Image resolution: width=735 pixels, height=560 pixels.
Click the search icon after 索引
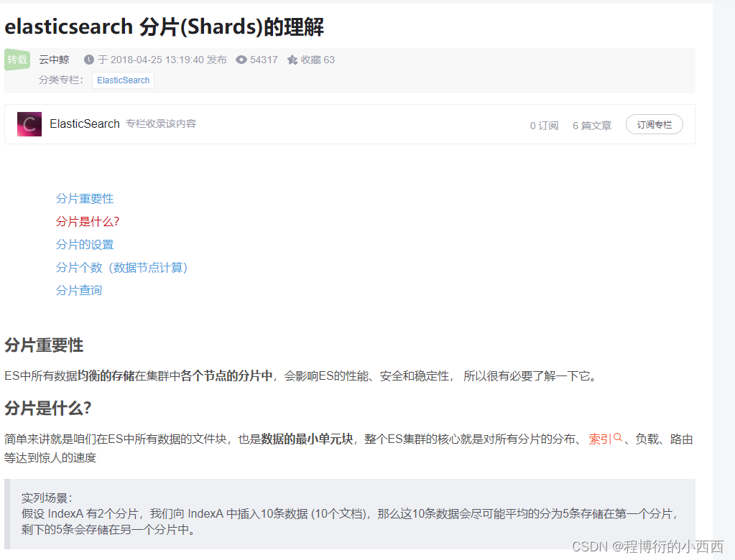pyautogui.click(x=618, y=438)
